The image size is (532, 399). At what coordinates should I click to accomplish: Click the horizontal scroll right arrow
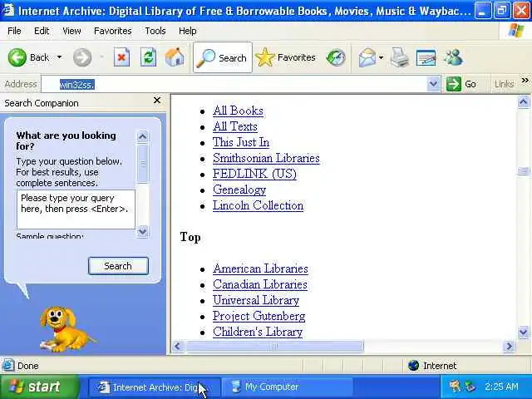509,347
